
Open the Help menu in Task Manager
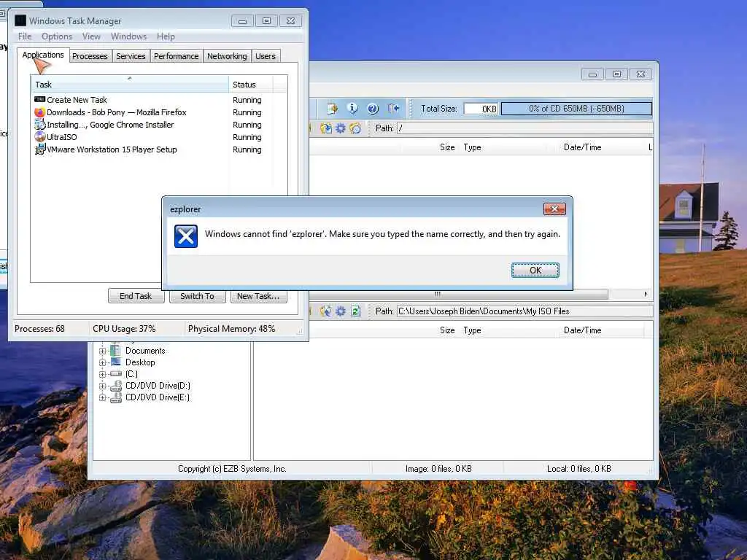(x=166, y=36)
